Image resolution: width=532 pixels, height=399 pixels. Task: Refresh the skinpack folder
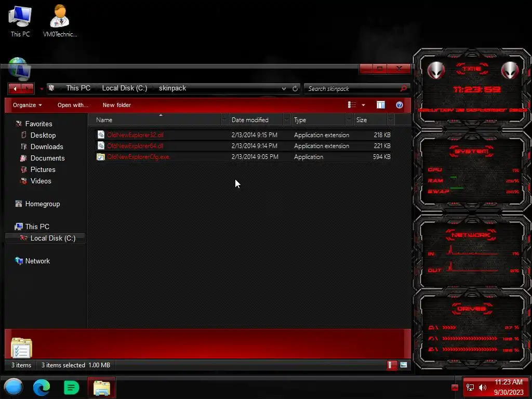point(295,88)
